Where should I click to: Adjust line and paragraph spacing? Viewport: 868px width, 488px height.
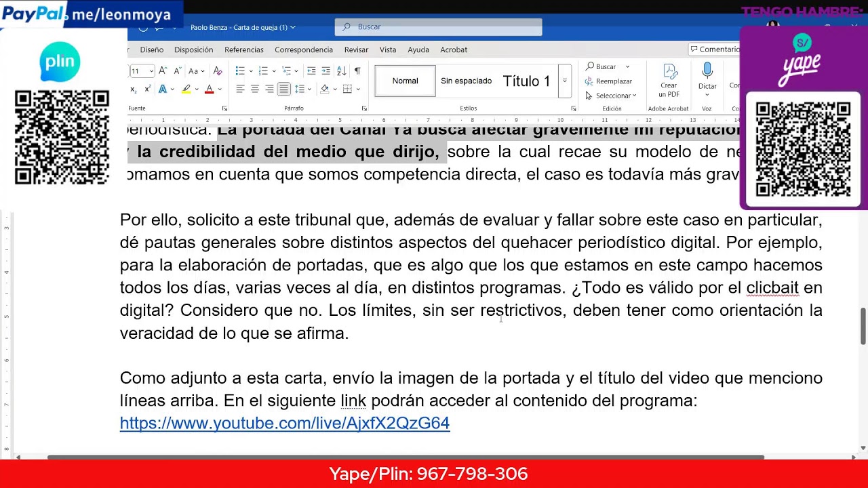tap(299, 89)
